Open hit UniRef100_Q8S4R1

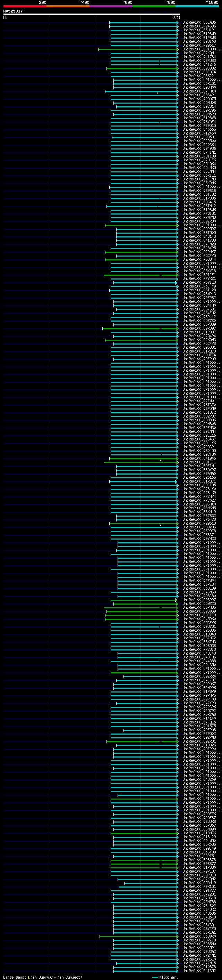pos(199,95)
